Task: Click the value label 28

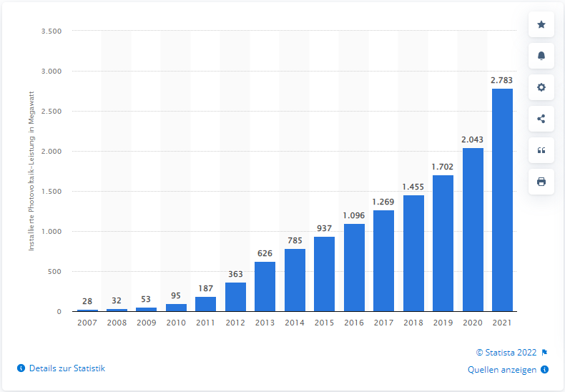Action: click(87, 301)
